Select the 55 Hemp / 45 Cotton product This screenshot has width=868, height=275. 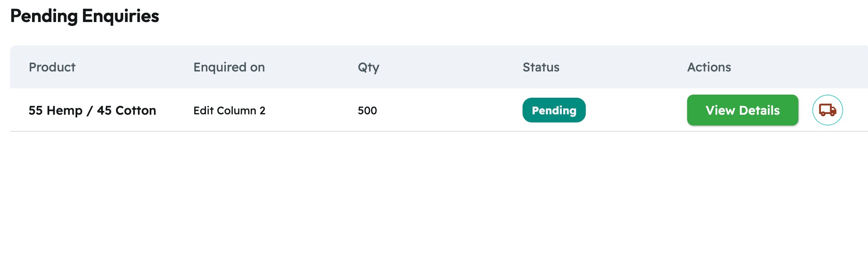[92, 110]
